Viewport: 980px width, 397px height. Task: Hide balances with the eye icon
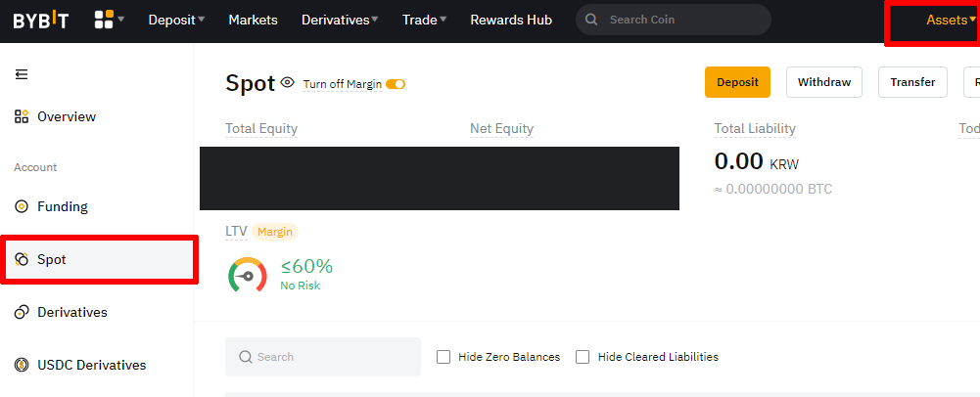pos(288,82)
